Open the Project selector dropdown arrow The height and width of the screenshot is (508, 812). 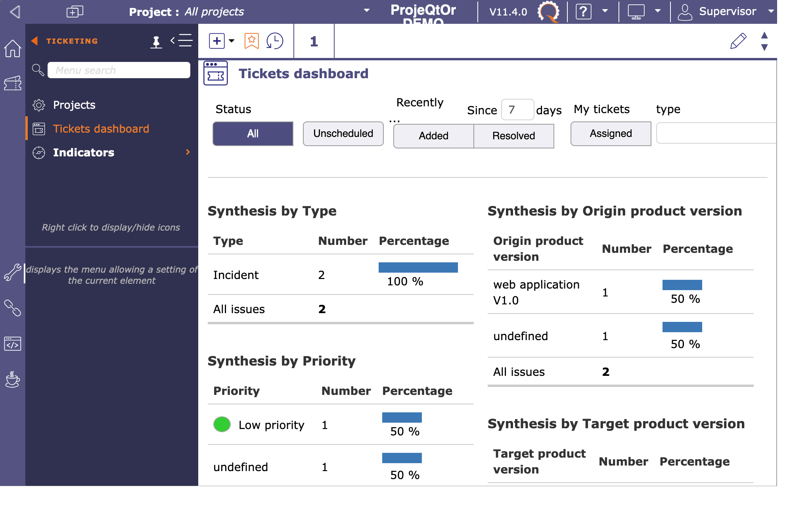click(367, 11)
